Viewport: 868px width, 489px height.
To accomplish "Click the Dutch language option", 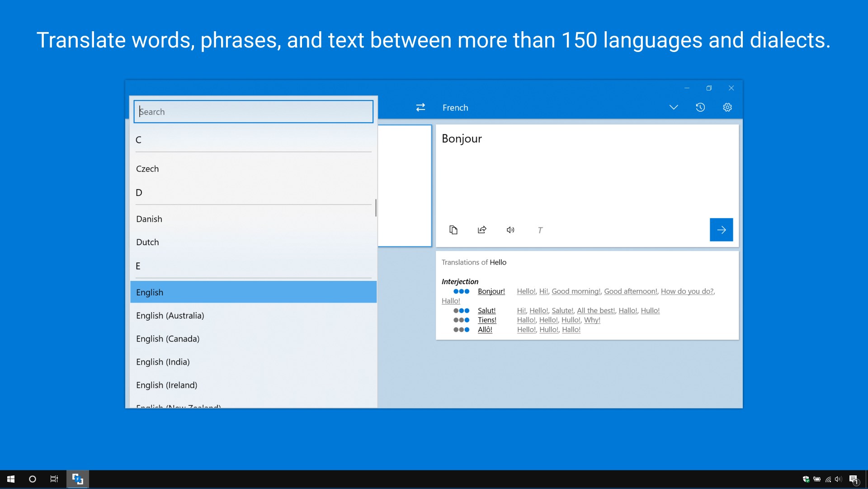I will (147, 242).
